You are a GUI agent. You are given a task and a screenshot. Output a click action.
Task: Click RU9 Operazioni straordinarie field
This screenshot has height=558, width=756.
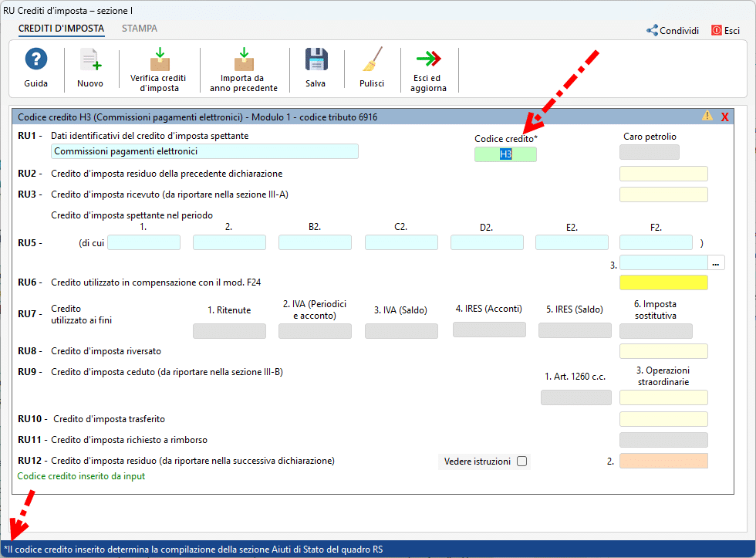[x=663, y=398]
